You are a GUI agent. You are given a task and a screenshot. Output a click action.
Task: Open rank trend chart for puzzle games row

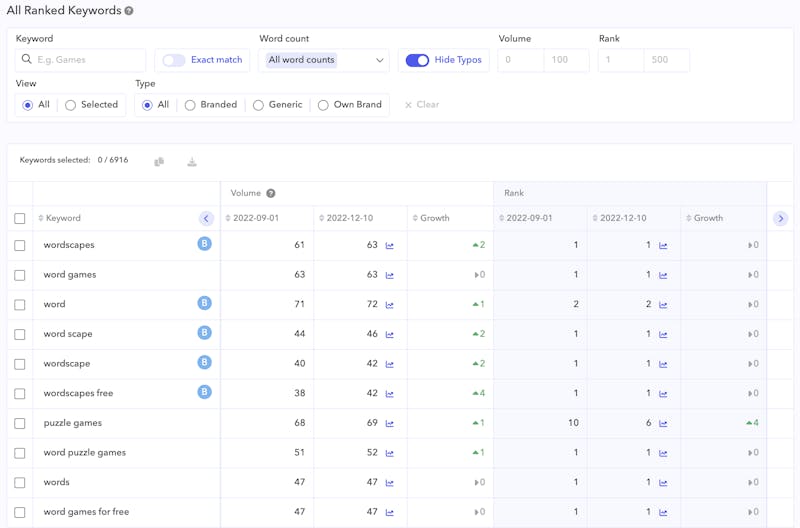click(x=663, y=423)
